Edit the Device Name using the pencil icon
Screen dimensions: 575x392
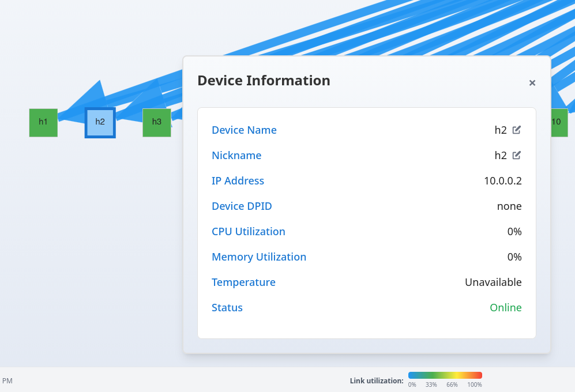(516, 130)
